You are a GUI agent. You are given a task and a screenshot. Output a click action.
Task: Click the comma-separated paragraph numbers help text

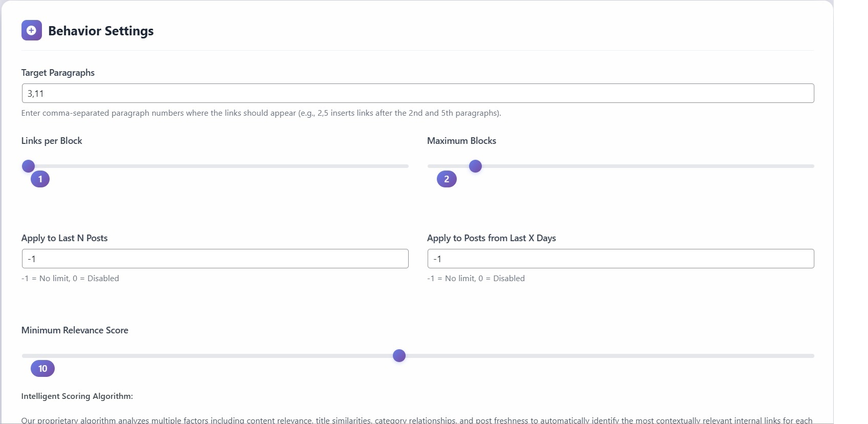[x=261, y=113]
